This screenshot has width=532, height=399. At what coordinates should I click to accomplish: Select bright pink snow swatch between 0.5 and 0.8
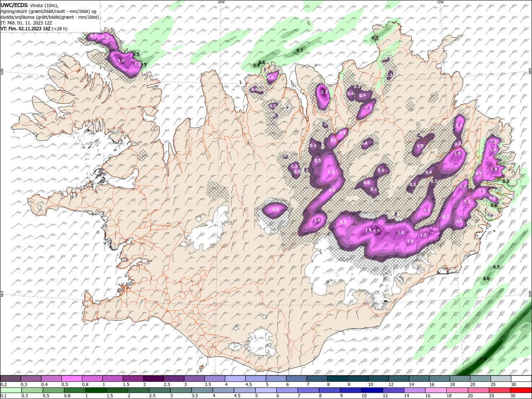click(x=72, y=379)
